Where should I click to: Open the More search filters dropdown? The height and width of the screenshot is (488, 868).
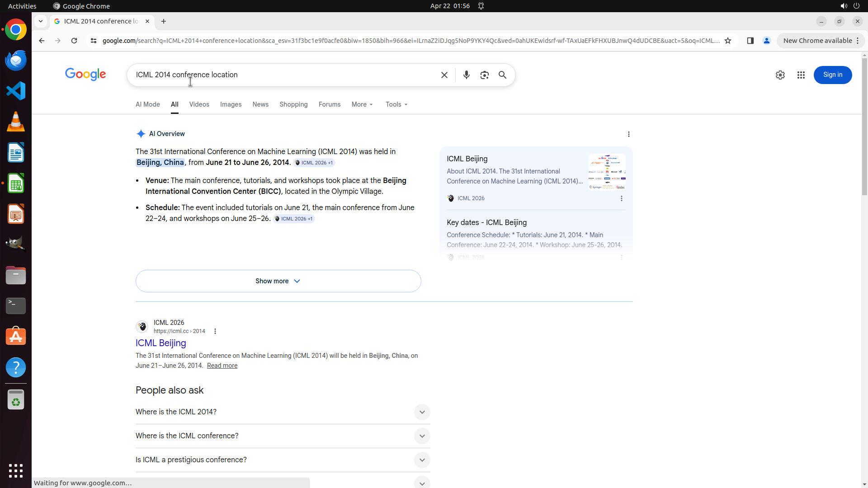point(362,104)
